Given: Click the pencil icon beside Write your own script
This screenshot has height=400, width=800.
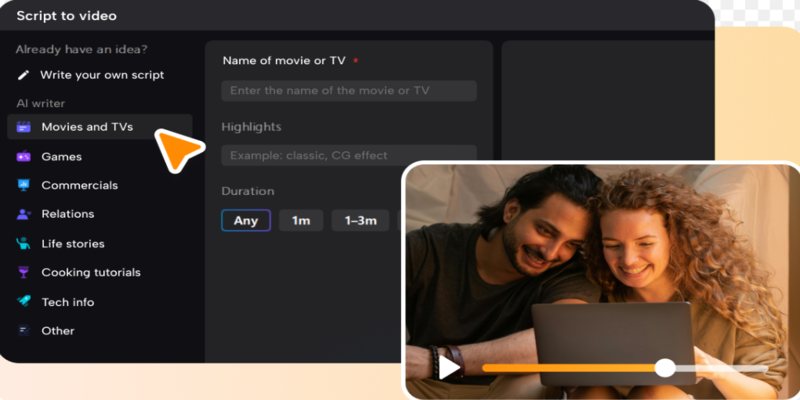Looking at the screenshot, I should tap(23, 76).
